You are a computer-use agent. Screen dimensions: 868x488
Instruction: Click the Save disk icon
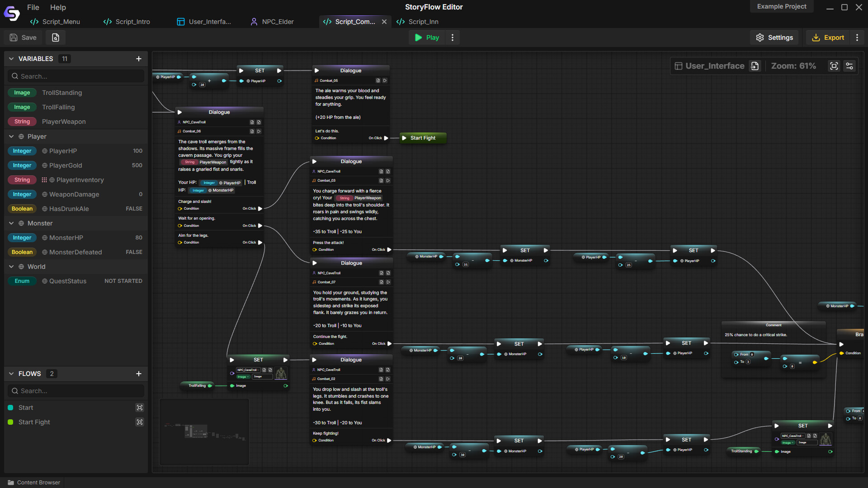click(x=14, y=38)
